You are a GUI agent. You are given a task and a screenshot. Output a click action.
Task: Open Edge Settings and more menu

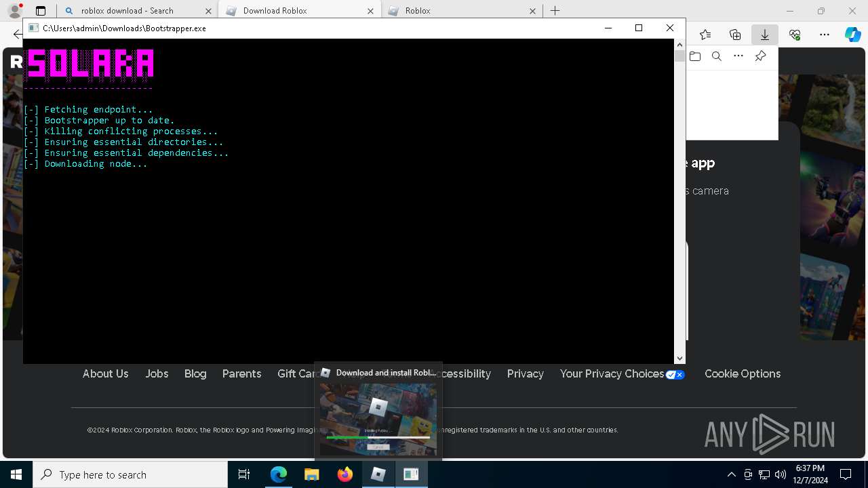pyautogui.click(x=825, y=35)
